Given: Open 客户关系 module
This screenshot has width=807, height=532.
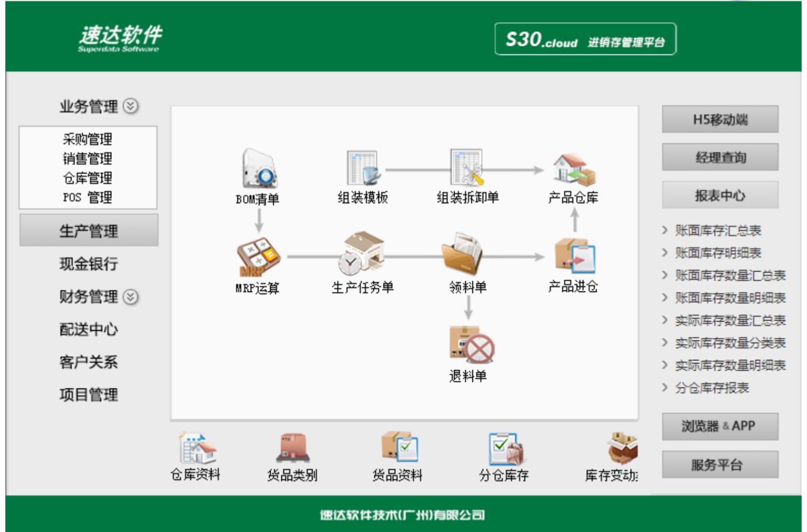Looking at the screenshot, I should pos(89,362).
